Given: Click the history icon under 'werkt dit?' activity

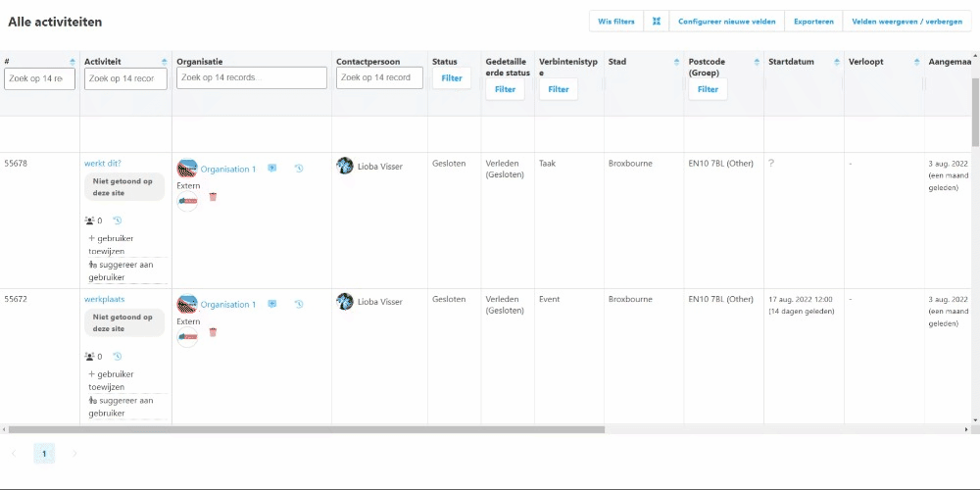Looking at the screenshot, I should tap(117, 220).
